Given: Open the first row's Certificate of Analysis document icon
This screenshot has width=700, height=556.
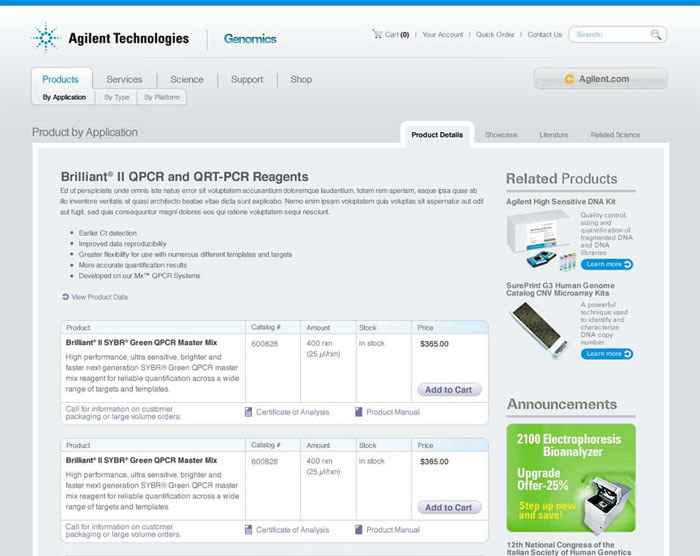Looking at the screenshot, I should (x=248, y=412).
